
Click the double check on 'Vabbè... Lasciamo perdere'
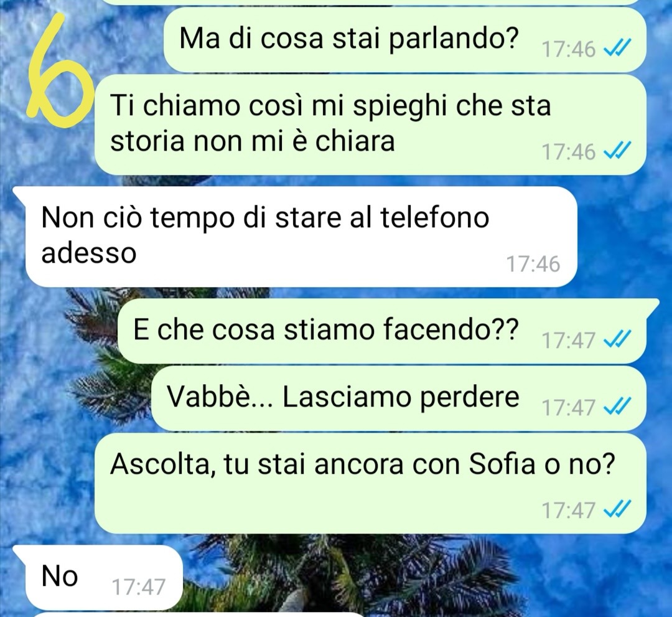click(x=617, y=408)
